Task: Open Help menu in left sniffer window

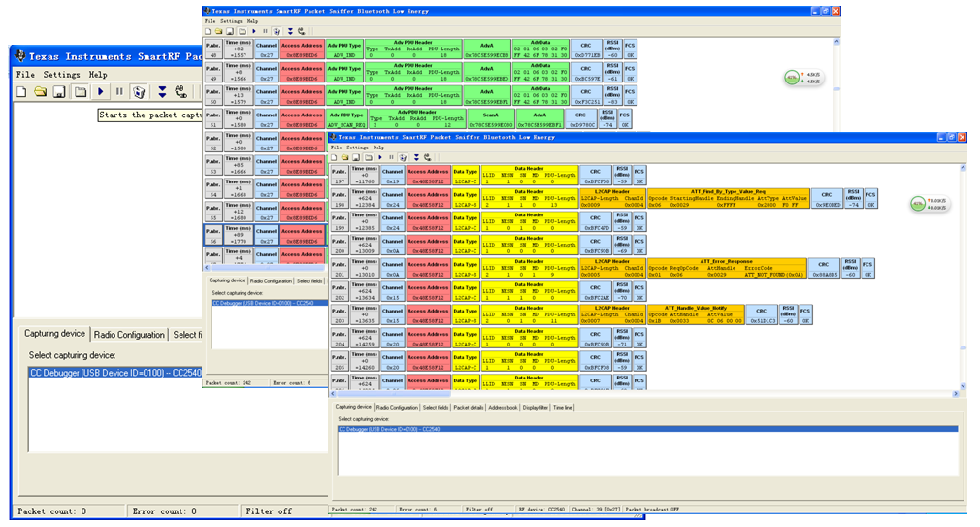Action: tap(97, 75)
